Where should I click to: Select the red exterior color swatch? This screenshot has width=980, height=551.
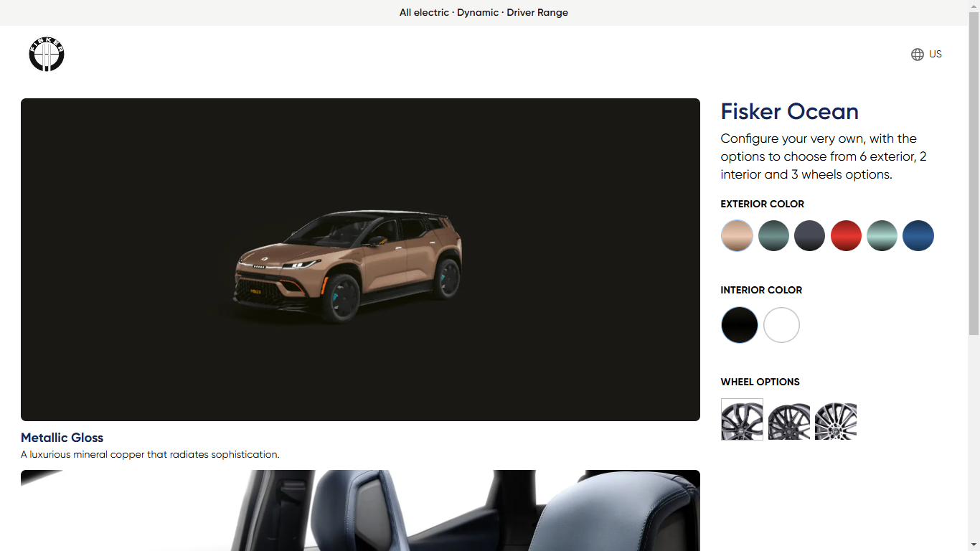(x=846, y=235)
